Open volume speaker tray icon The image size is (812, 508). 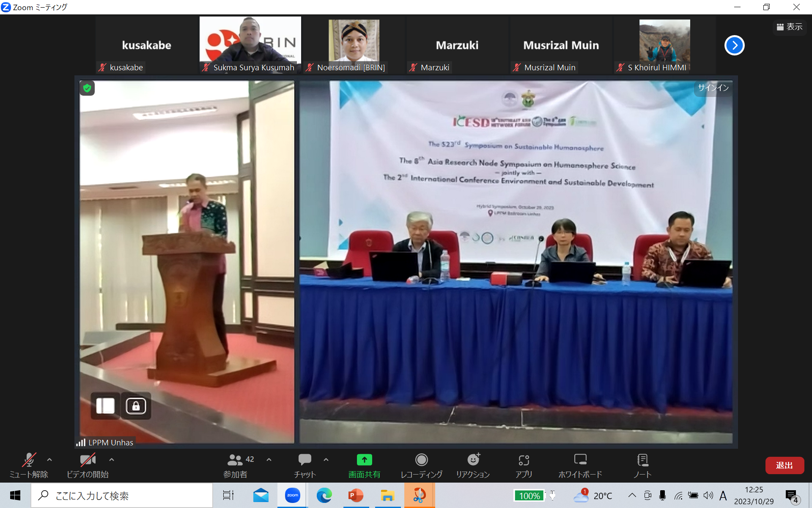pos(708,495)
